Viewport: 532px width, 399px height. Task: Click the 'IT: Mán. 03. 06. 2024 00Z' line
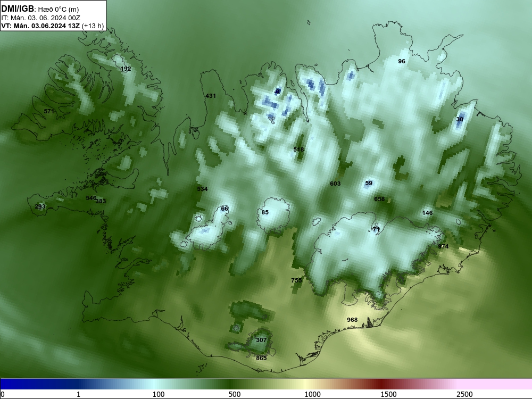[40, 18]
